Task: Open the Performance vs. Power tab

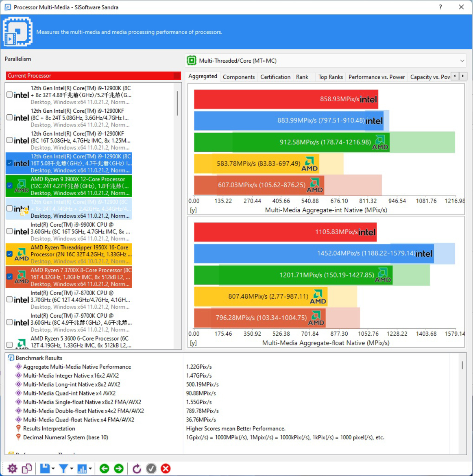Action: pyautogui.click(x=377, y=77)
